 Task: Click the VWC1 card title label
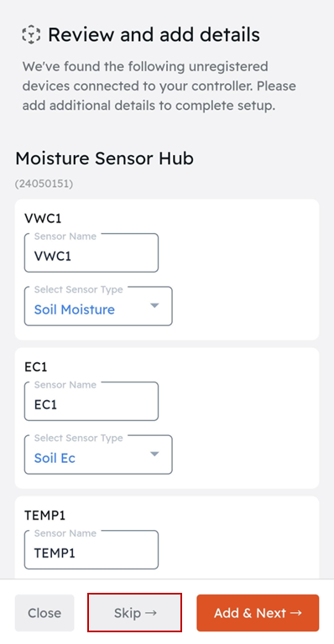[43, 218]
